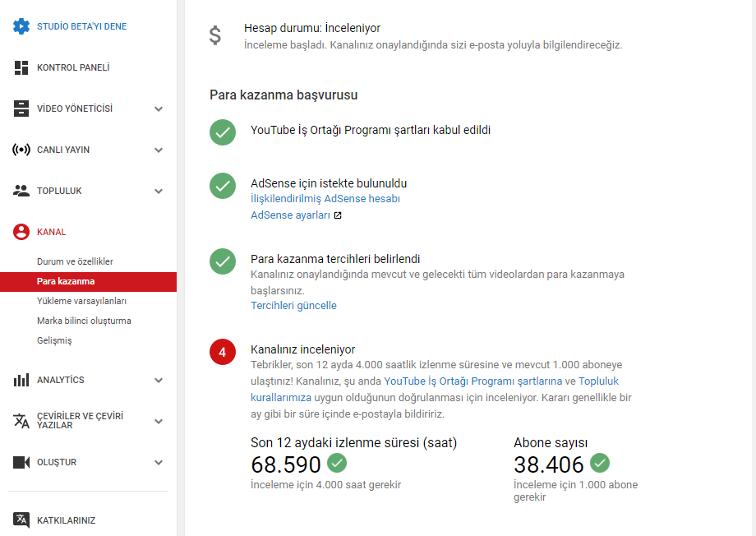
Task: Click the red step 4 circle
Action: pyautogui.click(x=223, y=352)
